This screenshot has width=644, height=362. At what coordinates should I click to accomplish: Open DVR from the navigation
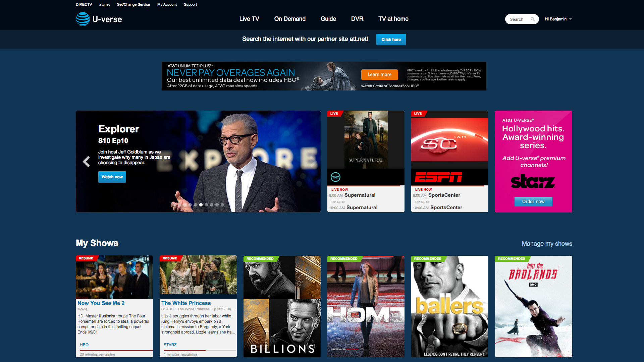click(x=357, y=19)
